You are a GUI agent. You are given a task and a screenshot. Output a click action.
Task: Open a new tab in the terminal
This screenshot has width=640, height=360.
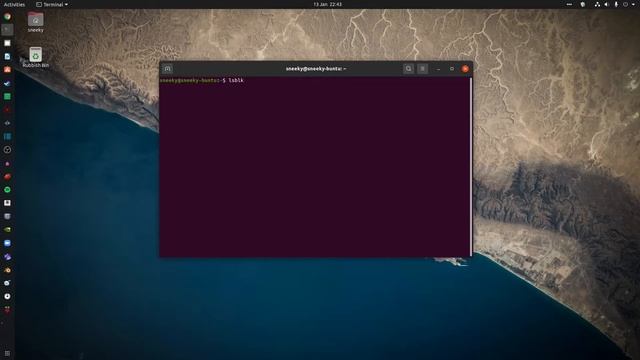click(167, 69)
